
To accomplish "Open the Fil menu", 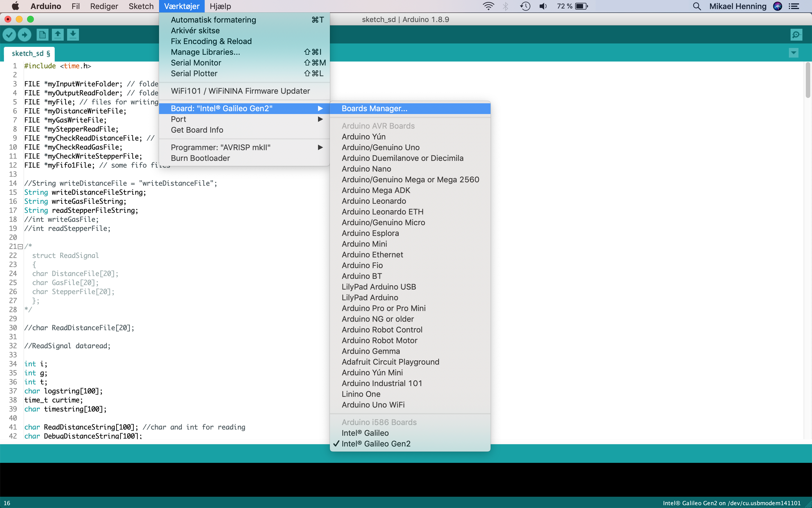I will (x=76, y=6).
